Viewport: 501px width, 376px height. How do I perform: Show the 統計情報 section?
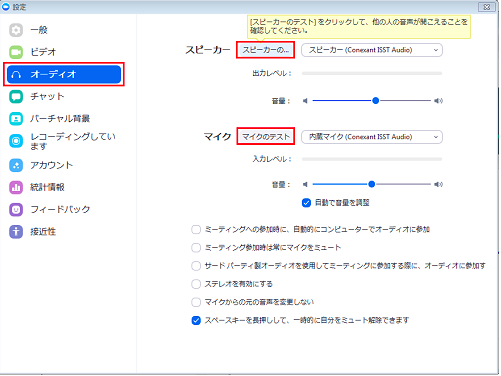pyautogui.click(x=63, y=187)
